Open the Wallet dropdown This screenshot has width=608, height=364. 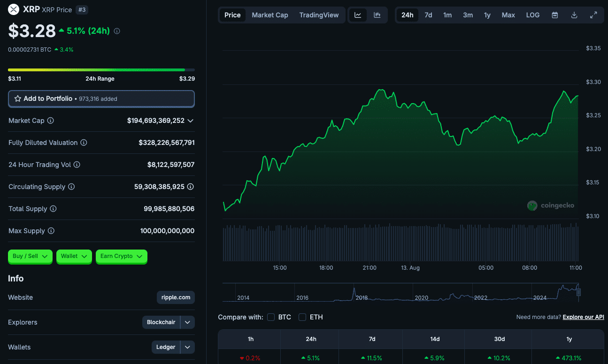[x=74, y=256]
